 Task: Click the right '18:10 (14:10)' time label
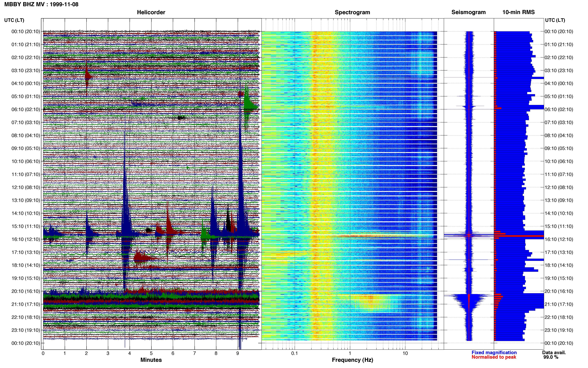559,265
